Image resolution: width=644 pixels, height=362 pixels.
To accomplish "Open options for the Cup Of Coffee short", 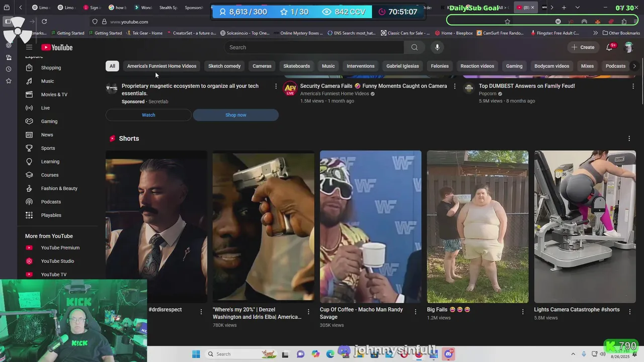I will 415,312.
